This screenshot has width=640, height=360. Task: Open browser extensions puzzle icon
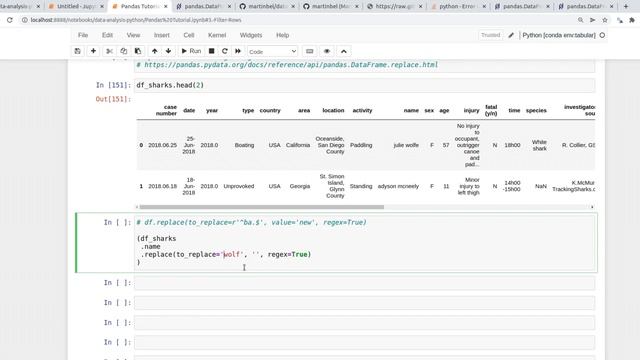pyautogui.click(x=632, y=20)
